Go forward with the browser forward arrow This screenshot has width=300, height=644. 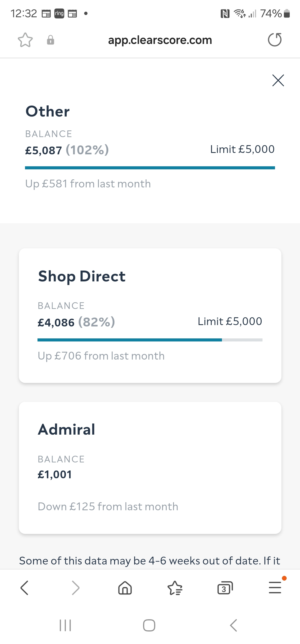pyautogui.click(x=75, y=588)
